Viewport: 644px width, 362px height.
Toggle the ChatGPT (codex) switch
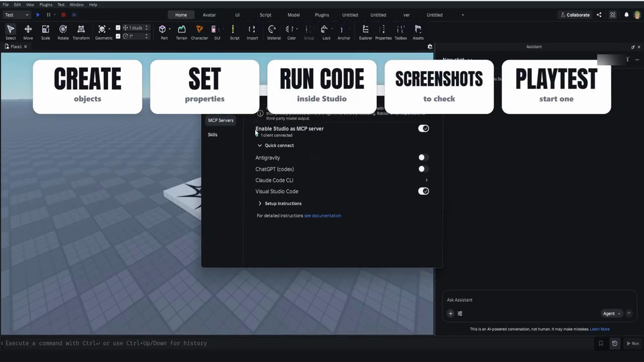point(424,169)
